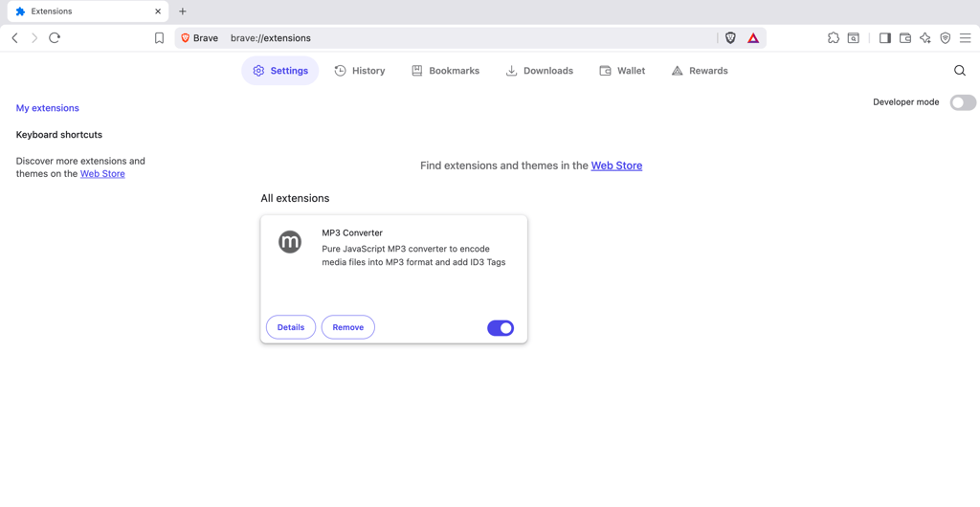
Task: Open Brave Shields lion icon in address bar
Action: [x=730, y=38]
